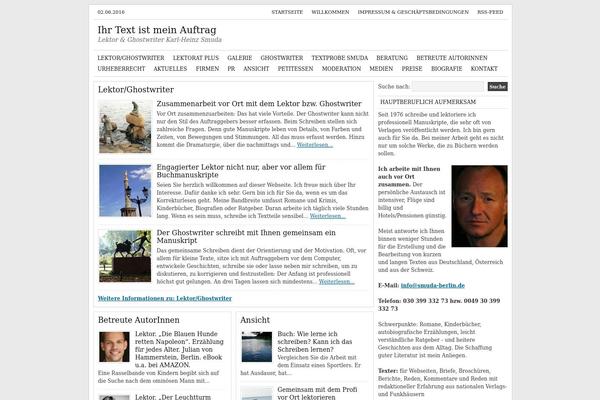Open Lektorat Plus menu item

coord(196,58)
